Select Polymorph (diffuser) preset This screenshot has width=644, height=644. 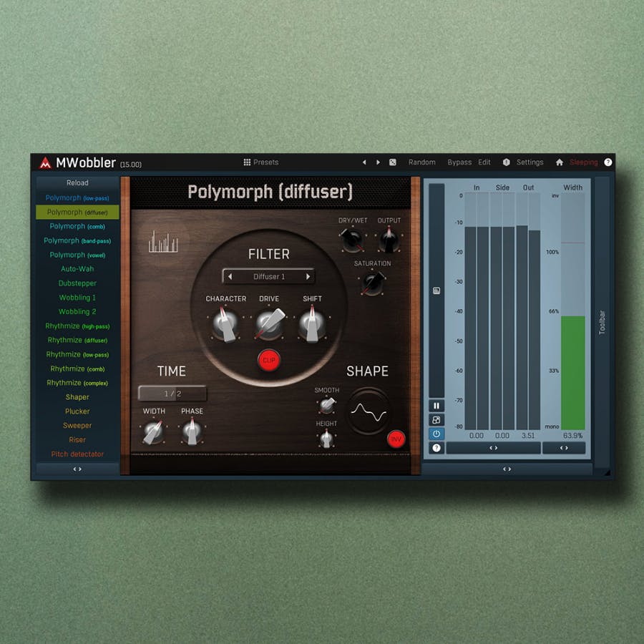click(77, 212)
